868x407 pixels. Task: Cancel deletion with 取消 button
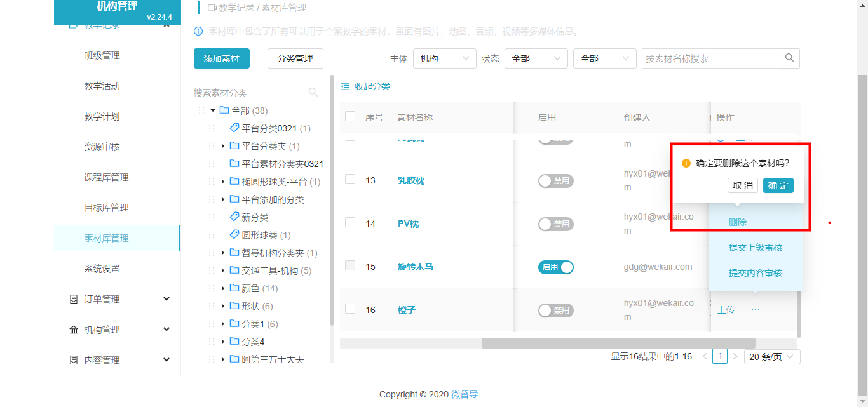743,185
